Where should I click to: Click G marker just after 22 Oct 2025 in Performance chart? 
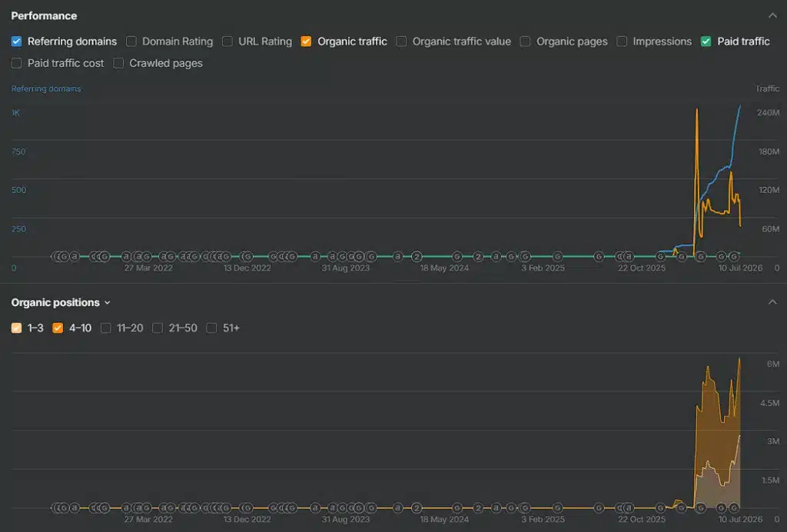coord(660,257)
